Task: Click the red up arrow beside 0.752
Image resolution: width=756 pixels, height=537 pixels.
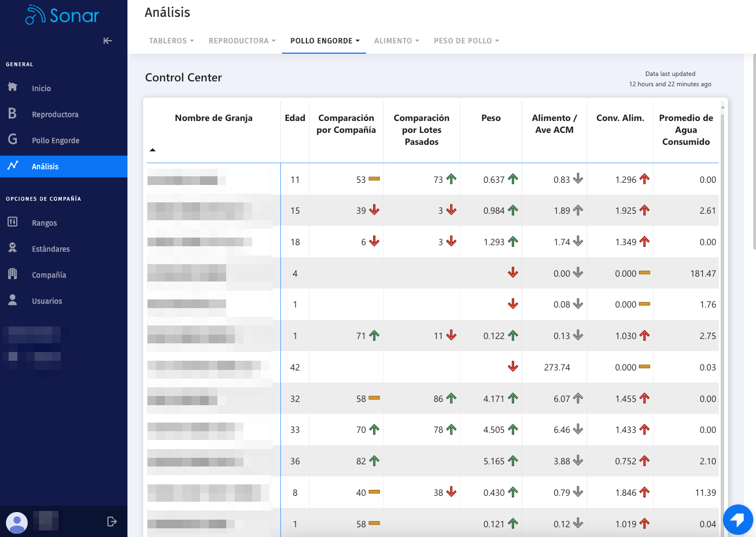Action: pyautogui.click(x=644, y=461)
